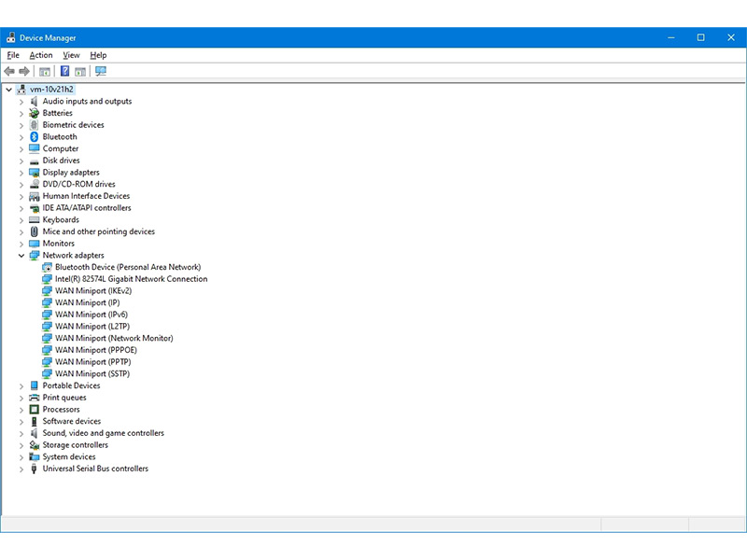Select the Biometric devices fingerprint icon
Image resolution: width=747 pixels, height=560 pixels.
pos(34,125)
